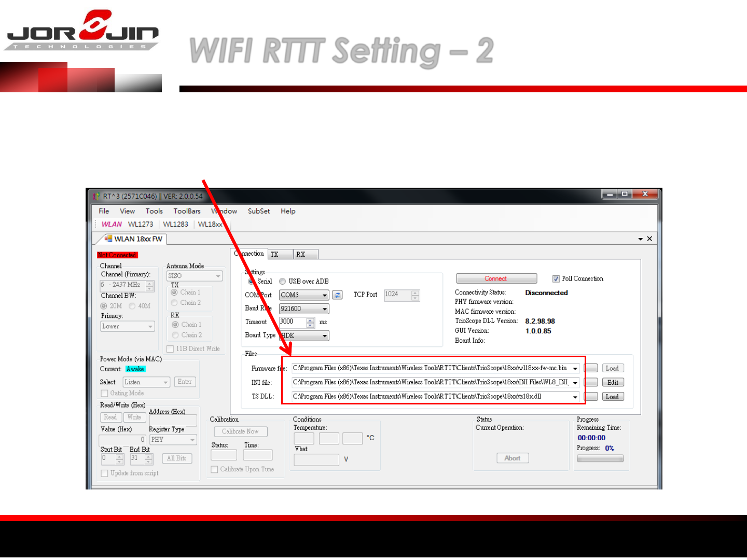Click the WLAN 18xx FW tab icon
The height and width of the screenshot is (560, 747).
coord(108,239)
